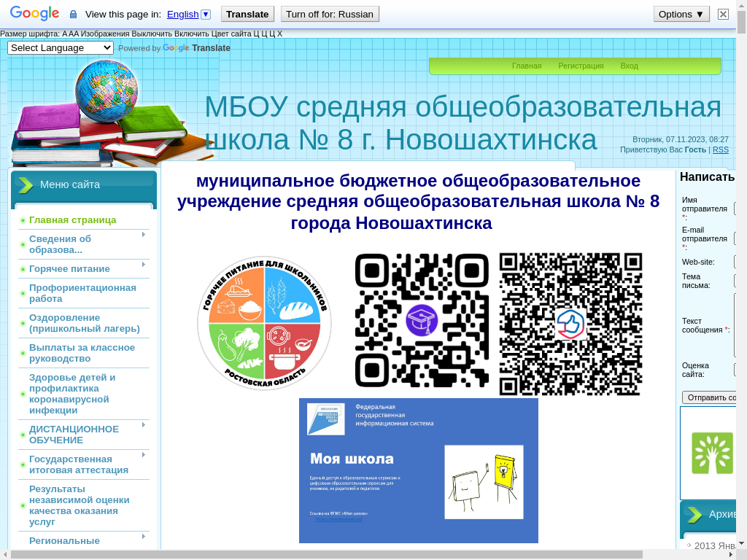Click Turn off for: Russian button
Screen dimensions: 747x560
click(330, 15)
